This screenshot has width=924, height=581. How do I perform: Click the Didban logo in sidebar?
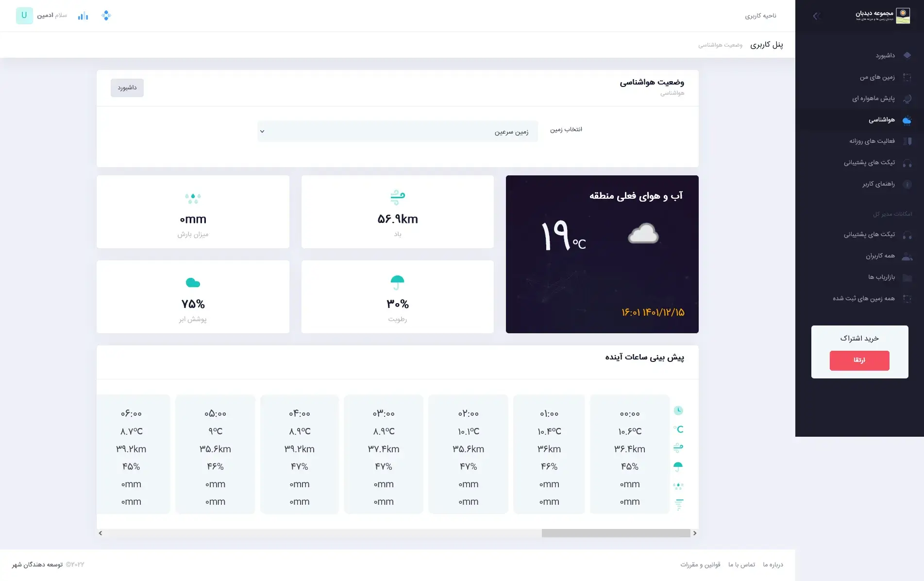click(x=903, y=16)
